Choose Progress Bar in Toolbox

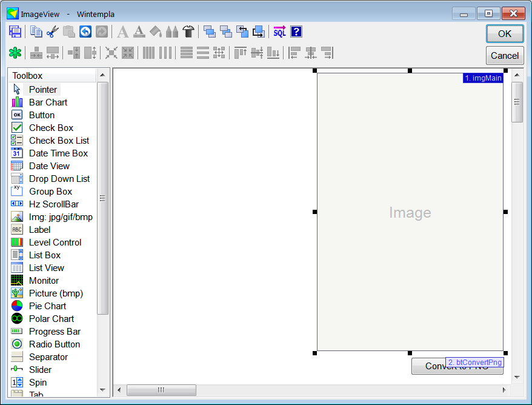click(55, 331)
